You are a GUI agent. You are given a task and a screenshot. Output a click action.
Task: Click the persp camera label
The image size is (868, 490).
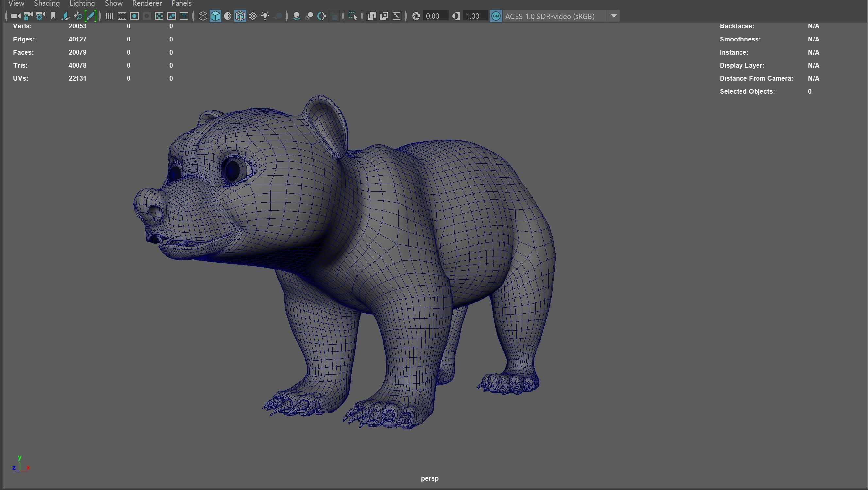(429, 478)
